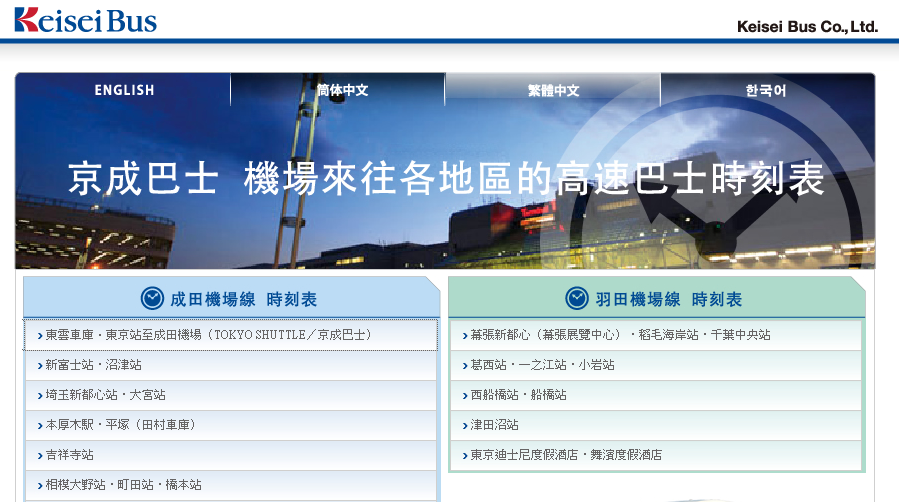Screen dimensions: 899x502
Task: Open the 吉祥寺站 timetable
Action: click(x=230, y=455)
